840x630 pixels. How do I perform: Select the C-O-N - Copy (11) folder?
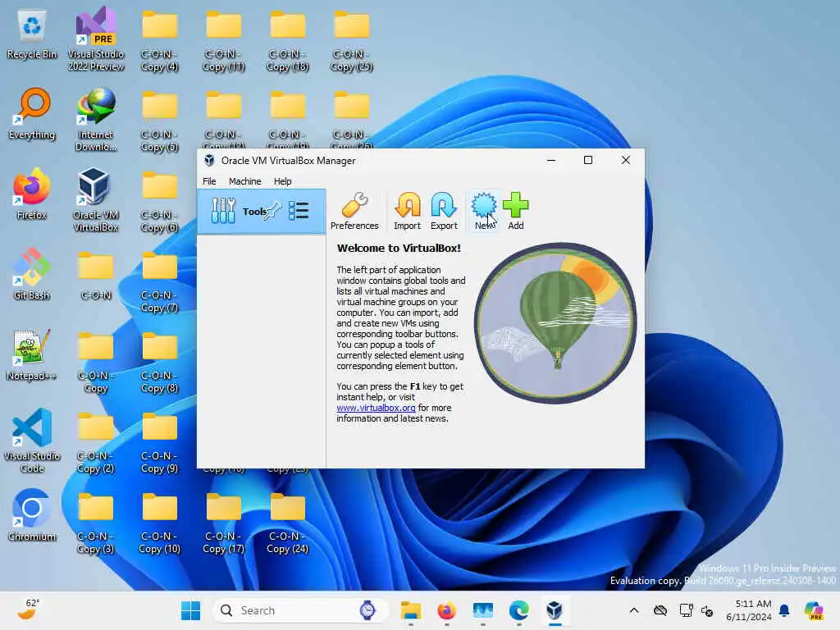[223, 42]
